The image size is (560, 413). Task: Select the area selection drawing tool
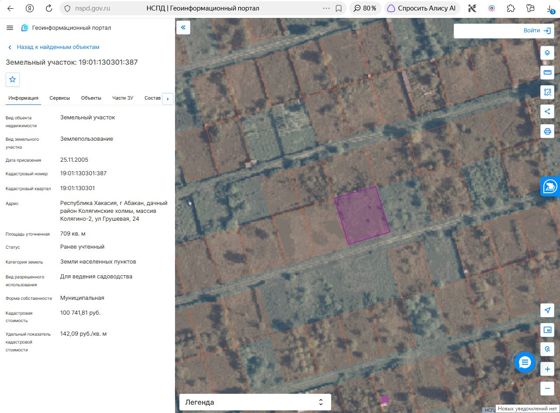(547, 92)
